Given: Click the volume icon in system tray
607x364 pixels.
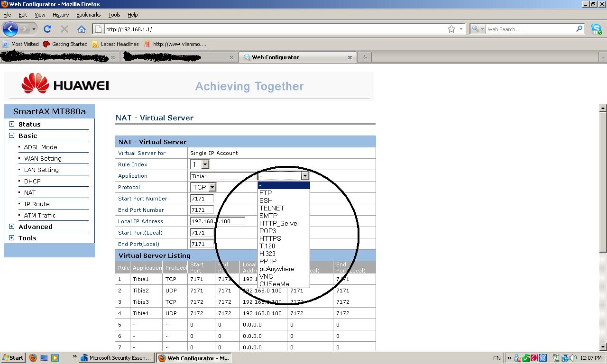Looking at the screenshot, I should [573, 358].
